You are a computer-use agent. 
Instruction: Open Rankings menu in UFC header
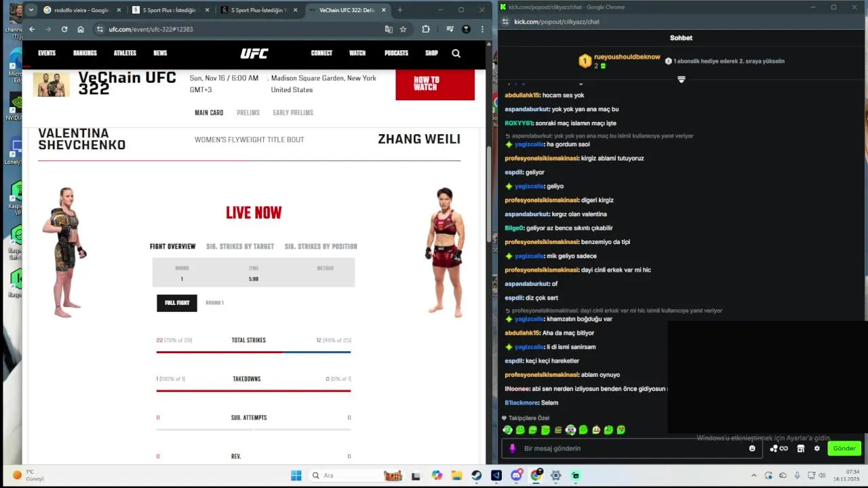tap(85, 53)
